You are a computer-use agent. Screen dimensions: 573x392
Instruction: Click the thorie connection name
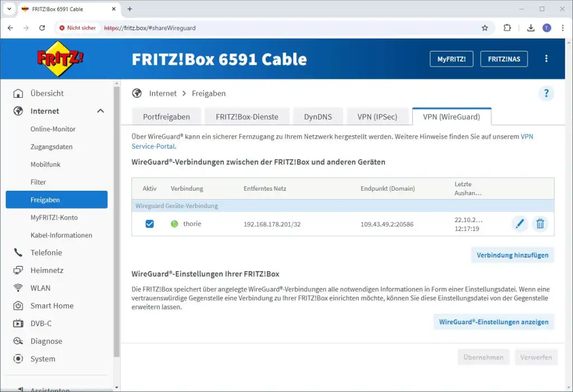(192, 224)
